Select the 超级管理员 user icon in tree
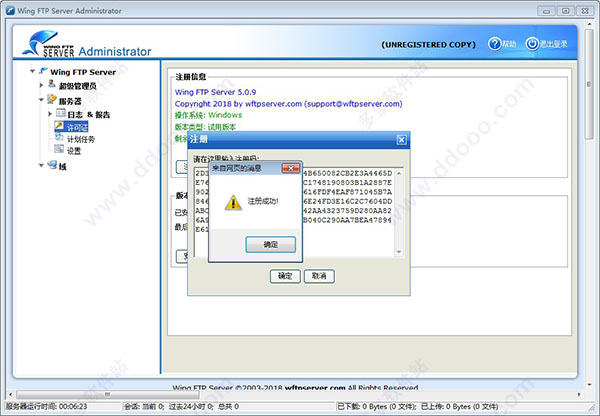The height and width of the screenshot is (416, 600). [x=52, y=84]
